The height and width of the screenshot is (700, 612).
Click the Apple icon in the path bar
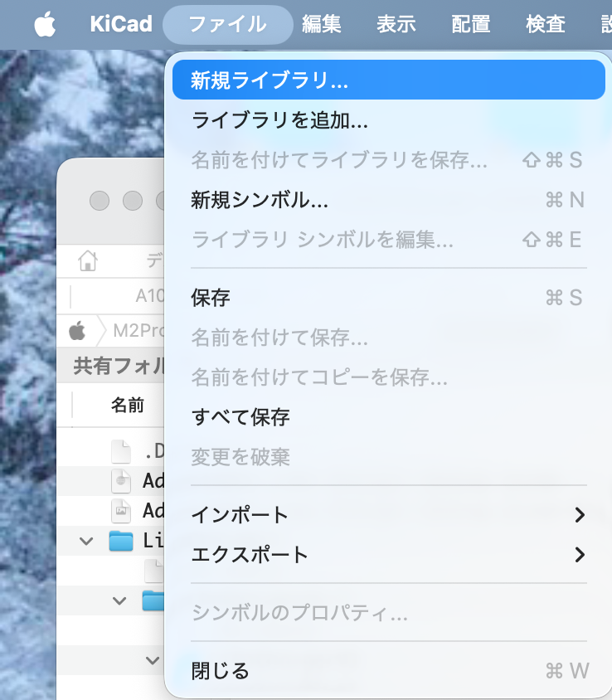pos(77,331)
